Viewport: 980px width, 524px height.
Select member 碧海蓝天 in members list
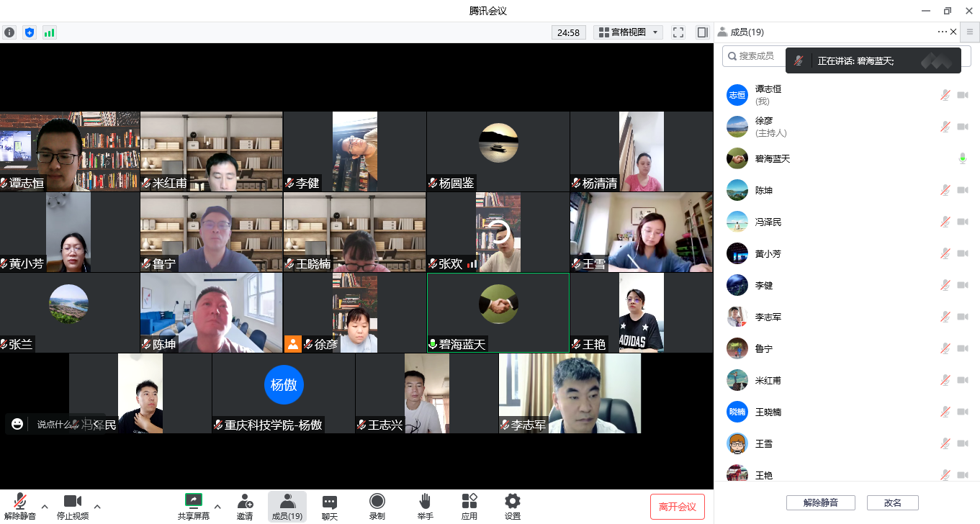tap(847, 158)
